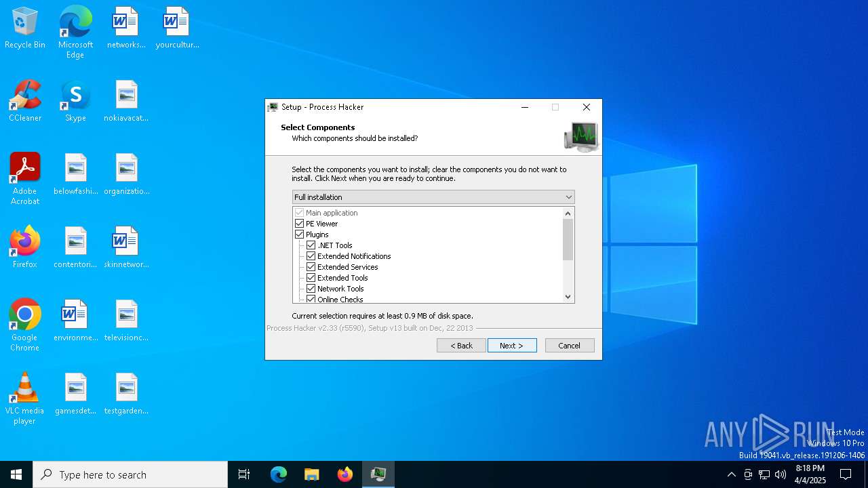Viewport: 868px width, 488px height.
Task: Open Firefox desktop shortcut
Action: 25,248
